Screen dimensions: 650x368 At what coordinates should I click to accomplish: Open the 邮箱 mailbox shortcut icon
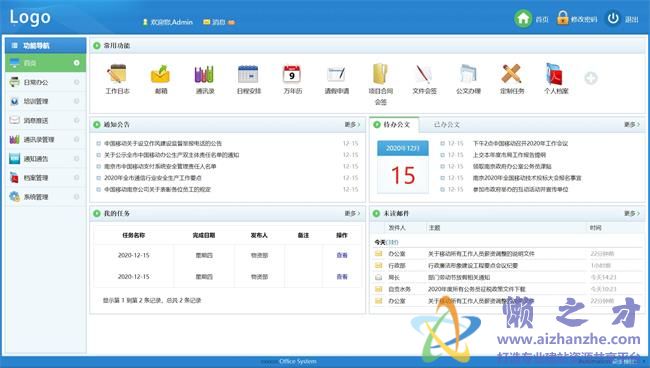pyautogui.click(x=160, y=75)
